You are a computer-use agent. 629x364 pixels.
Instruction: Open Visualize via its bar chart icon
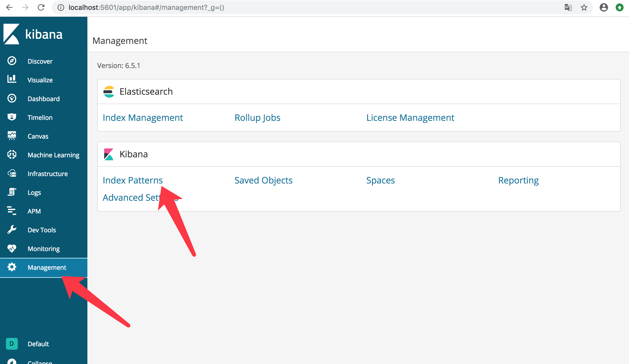coord(12,79)
